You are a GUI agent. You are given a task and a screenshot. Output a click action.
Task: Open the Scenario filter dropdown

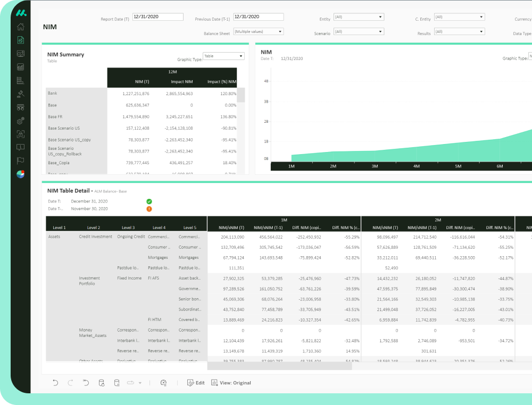(359, 31)
